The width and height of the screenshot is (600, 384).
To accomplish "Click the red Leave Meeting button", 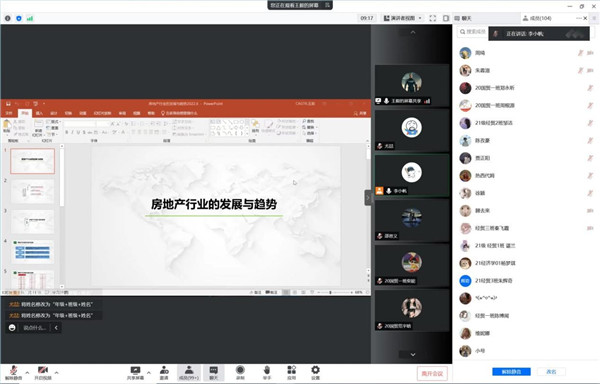I will (x=432, y=373).
